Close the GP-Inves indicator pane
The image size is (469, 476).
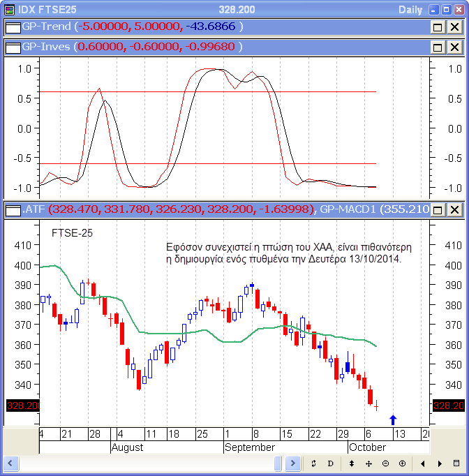454,47
